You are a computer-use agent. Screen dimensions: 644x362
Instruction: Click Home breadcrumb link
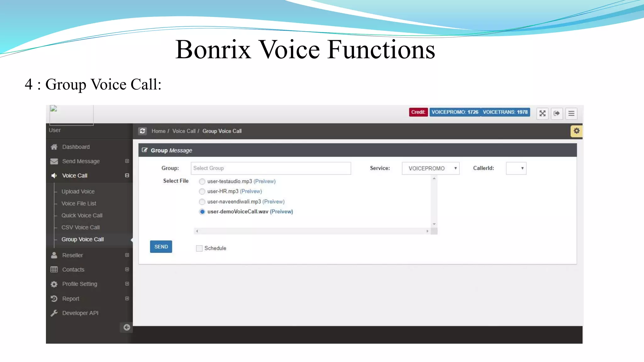(x=158, y=131)
